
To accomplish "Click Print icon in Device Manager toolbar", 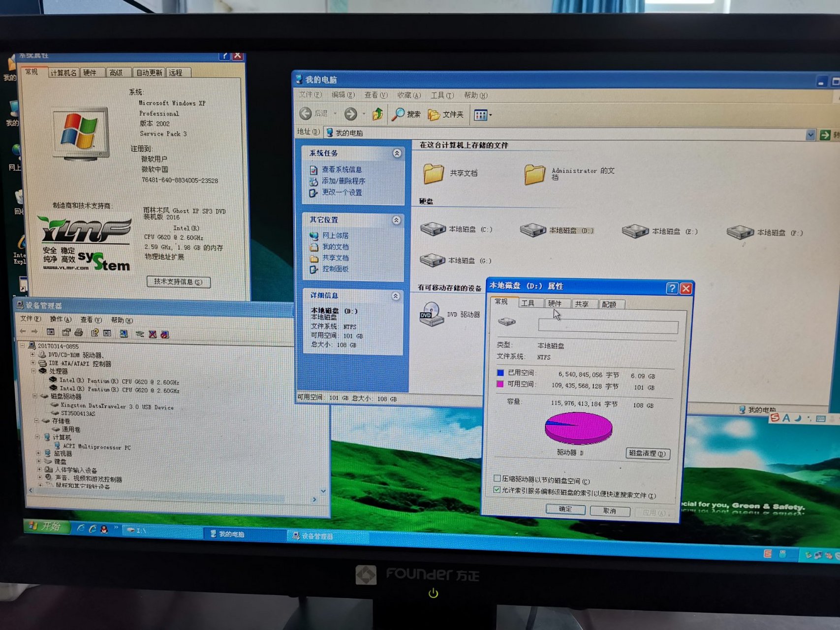I will [79, 333].
